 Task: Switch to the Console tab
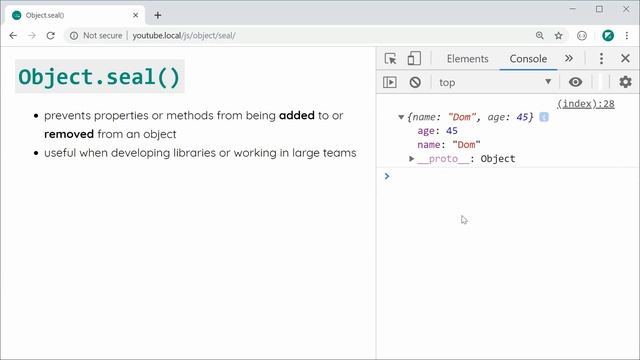pyautogui.click(x=528, y=59)
